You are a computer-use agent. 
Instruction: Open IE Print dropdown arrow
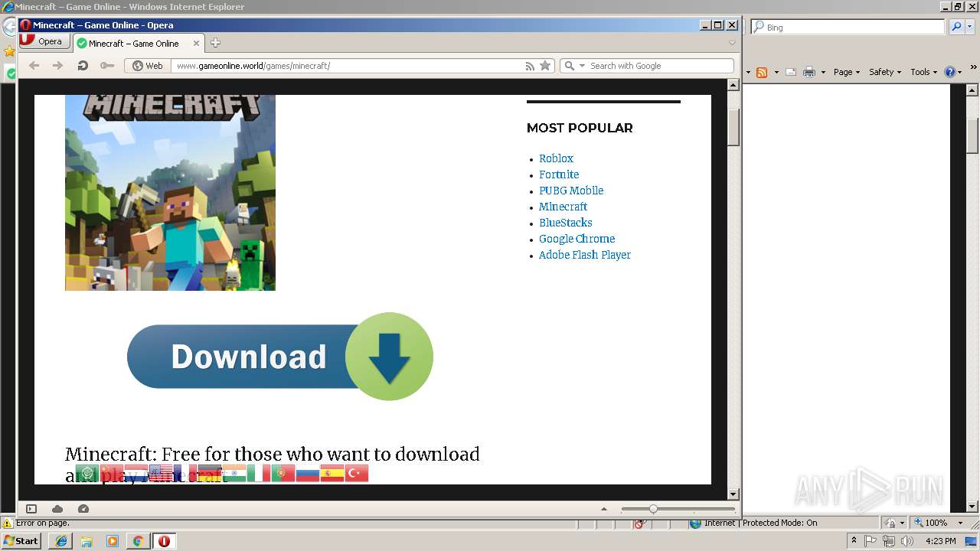[823, 72]
